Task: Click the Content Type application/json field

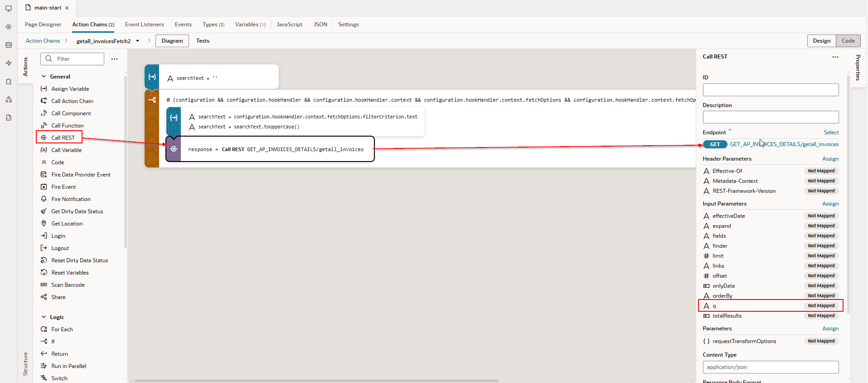Action: 771,367
